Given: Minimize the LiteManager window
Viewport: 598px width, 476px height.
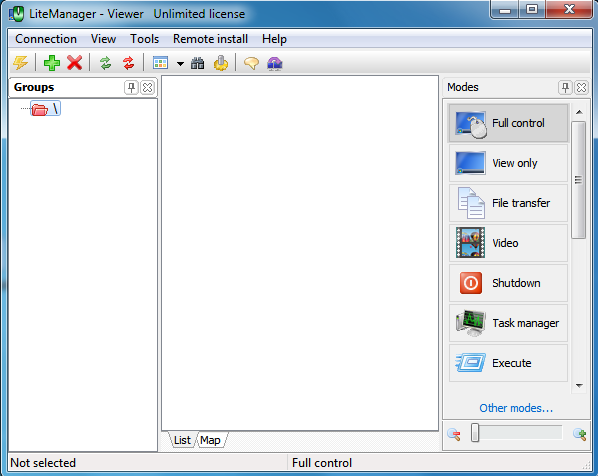Looking at the screenshot, I should [505, 10].
